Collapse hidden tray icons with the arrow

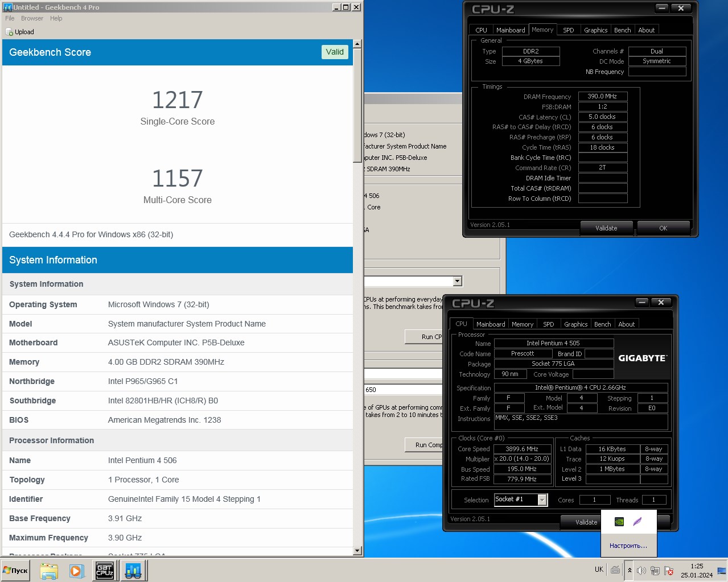click(630, 570)
